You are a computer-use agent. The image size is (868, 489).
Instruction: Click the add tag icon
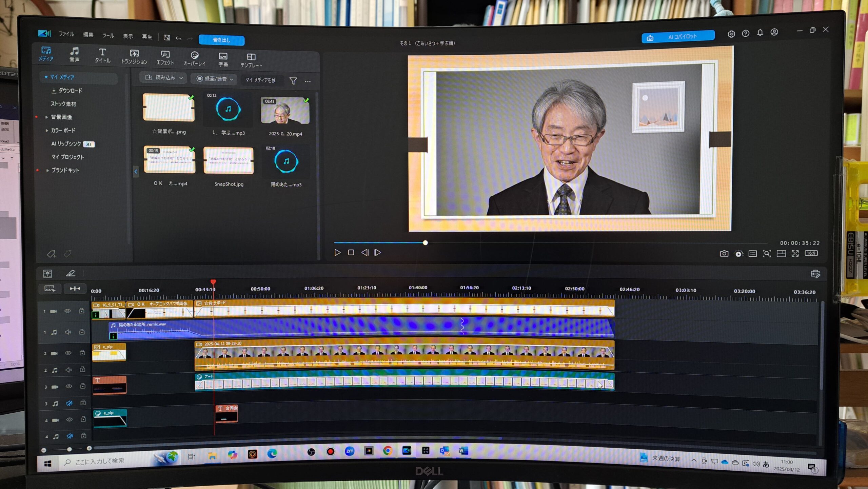tap(52, 254)
